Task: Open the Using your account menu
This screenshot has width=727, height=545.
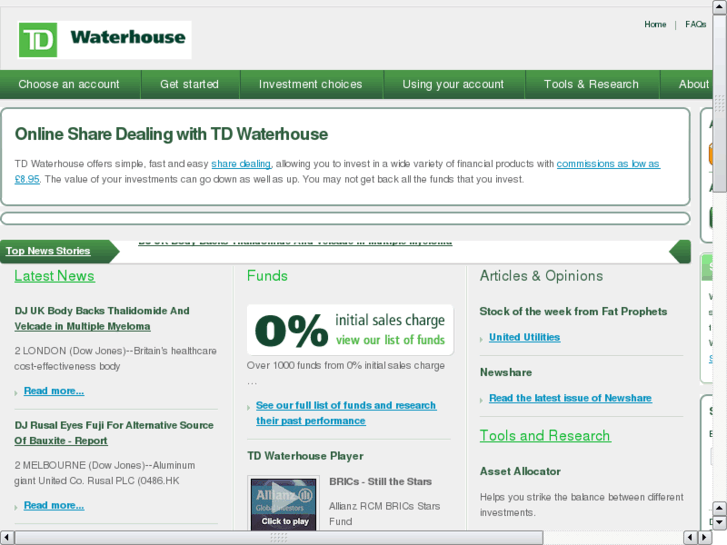Action: point(453,84)
